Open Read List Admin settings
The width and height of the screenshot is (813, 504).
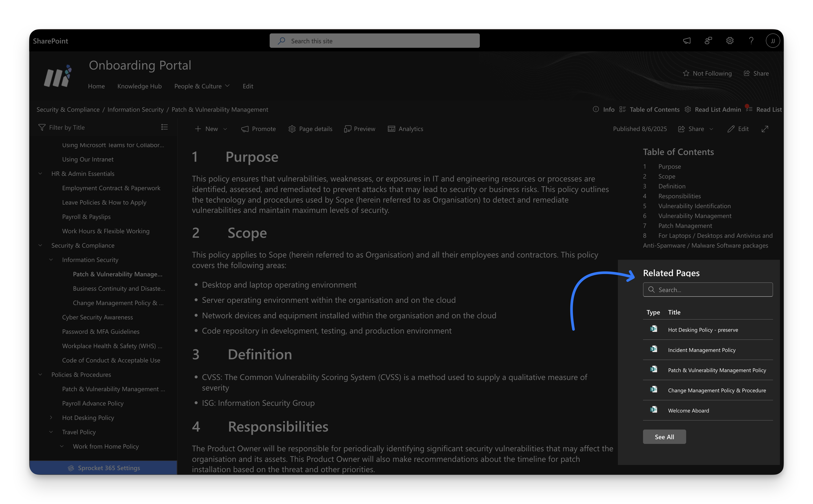click(x=688, y=109)
